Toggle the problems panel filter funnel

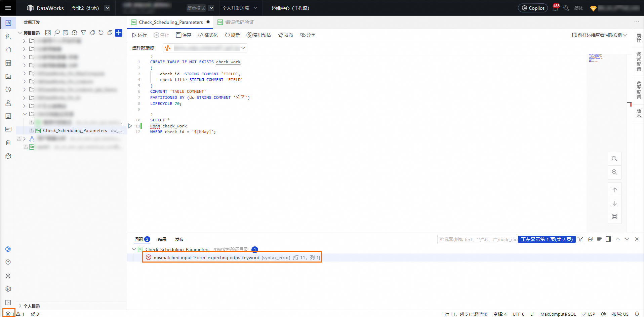pyautogui.click(x=580, y=239)
